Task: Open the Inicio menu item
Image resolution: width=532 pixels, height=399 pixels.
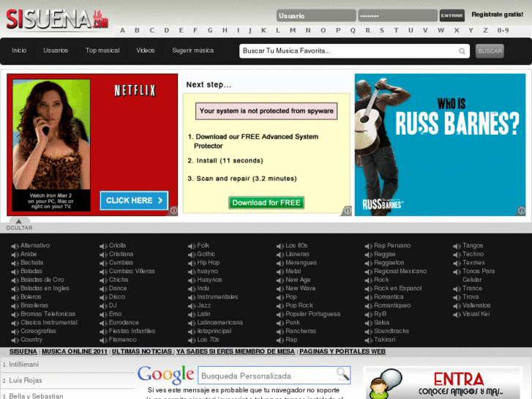Action: (x=19, y=51)
